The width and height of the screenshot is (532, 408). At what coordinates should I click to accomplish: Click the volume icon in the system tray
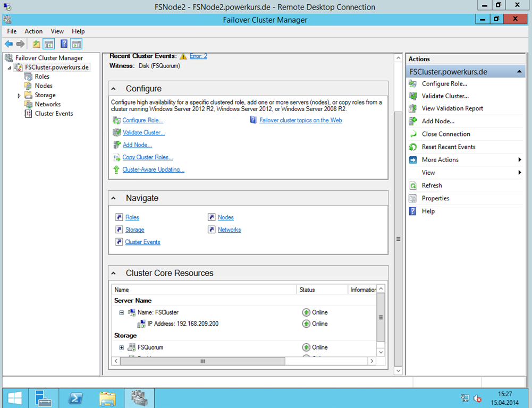pos(477,398)
